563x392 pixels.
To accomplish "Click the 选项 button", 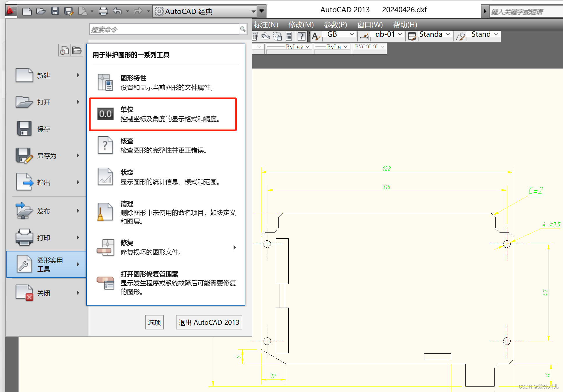I will point(154,322).
